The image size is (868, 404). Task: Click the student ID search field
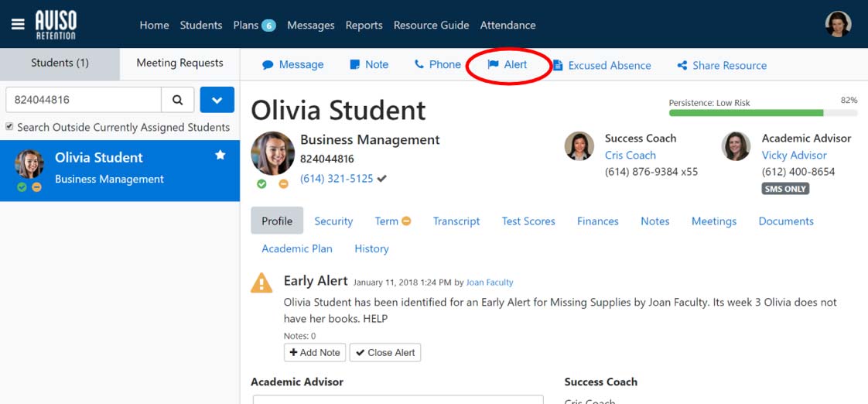tap(84, 100)
